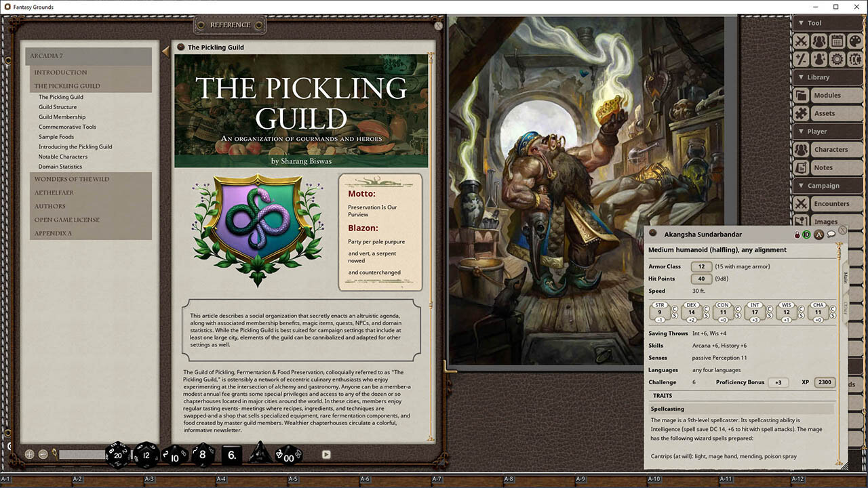The height and width of the screenshot is (488, 868).
Task: Open the effects character tool icon
Action: tap(818, 60)
